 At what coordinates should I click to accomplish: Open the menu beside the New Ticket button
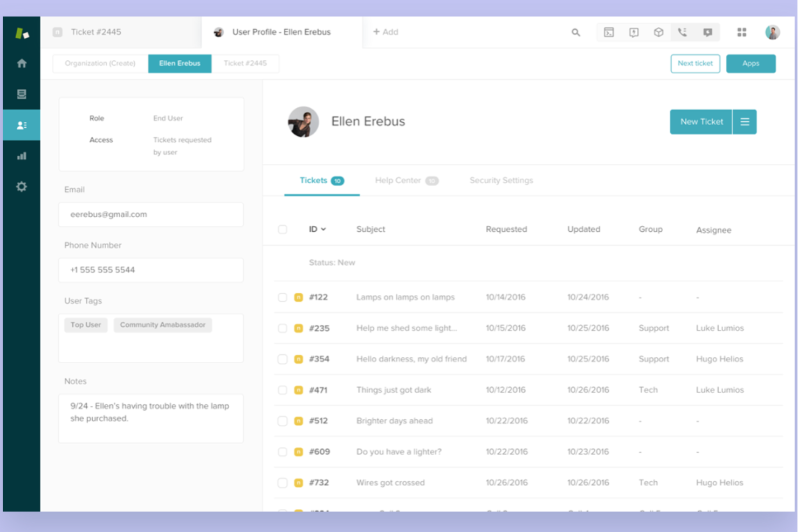tap(745, 122)
